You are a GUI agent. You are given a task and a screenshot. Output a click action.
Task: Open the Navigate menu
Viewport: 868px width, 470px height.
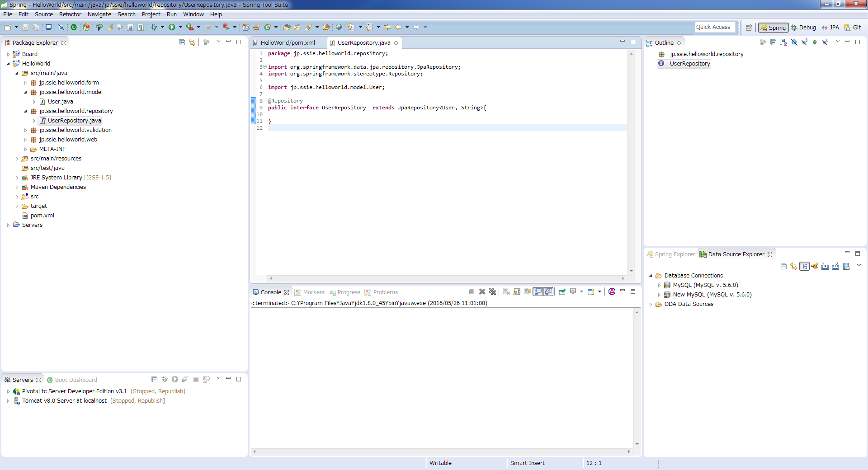tap(99, 14)
